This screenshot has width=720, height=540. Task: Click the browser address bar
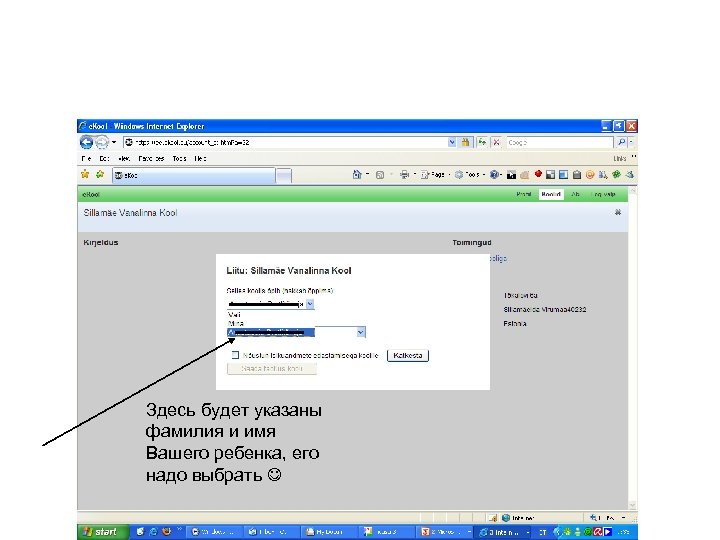(x=286, y=142)
